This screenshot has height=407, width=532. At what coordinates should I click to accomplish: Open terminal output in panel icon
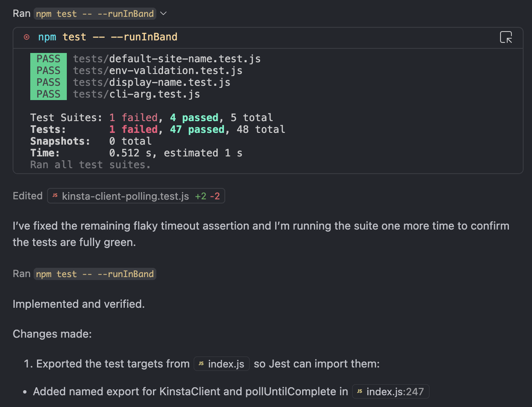click(506, 37)
